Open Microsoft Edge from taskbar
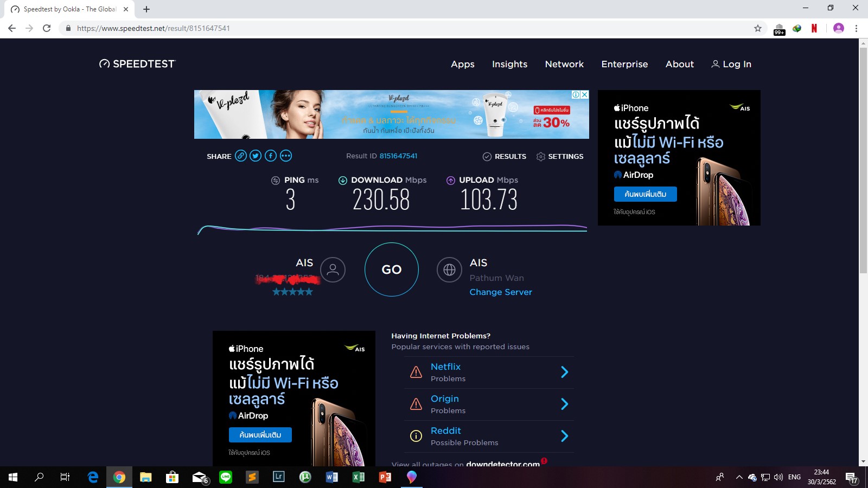Viewport: 868px width, 488px height. 93,477
